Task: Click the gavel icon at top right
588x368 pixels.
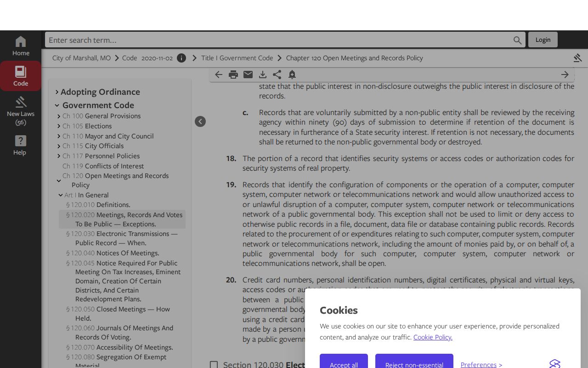Action: (577, 58)
